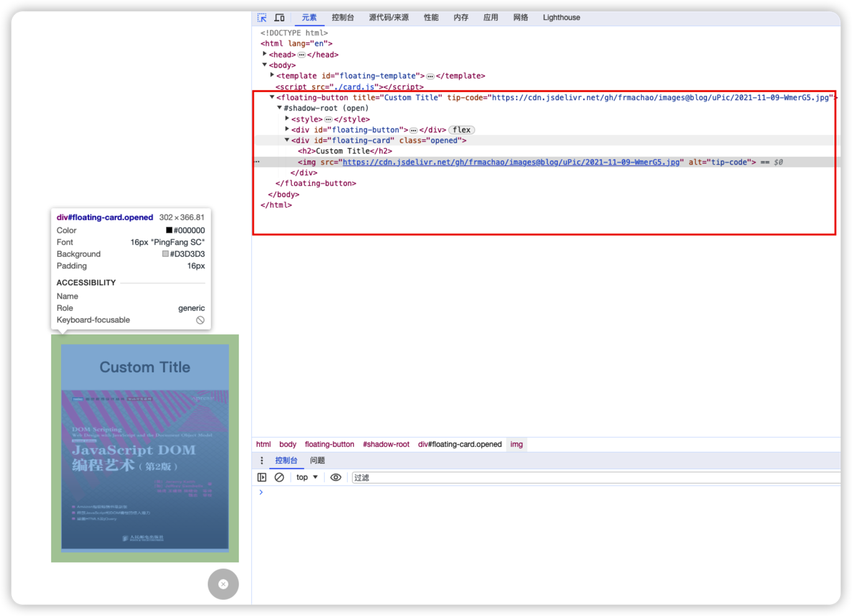
Task: Toggle the device toolbar icon
Action: click(280, 17)
